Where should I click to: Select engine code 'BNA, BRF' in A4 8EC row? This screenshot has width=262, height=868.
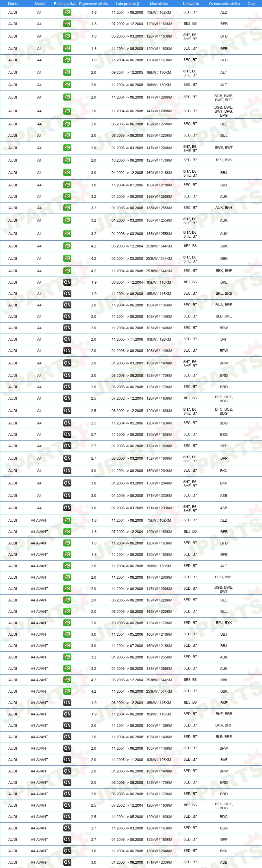point(223,305)
